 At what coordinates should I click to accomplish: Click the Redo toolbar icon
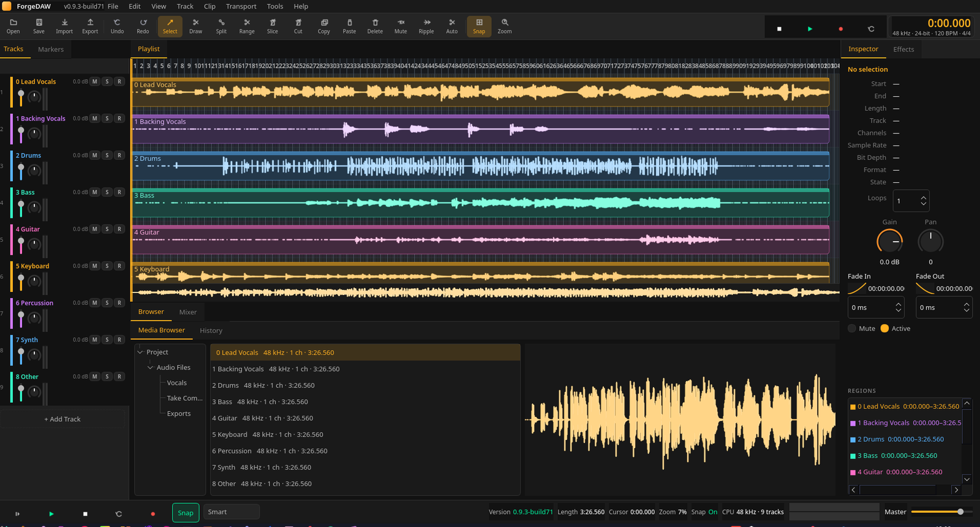click(143, 26)
